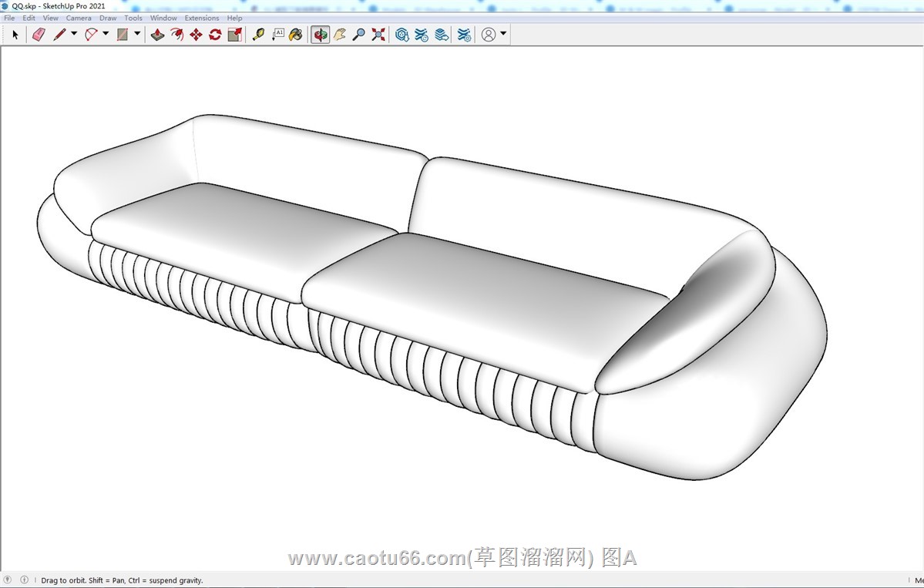This screenshot has width=924, height=588.
Task: Open the Camera menu
Action: [x=79, y=18]
